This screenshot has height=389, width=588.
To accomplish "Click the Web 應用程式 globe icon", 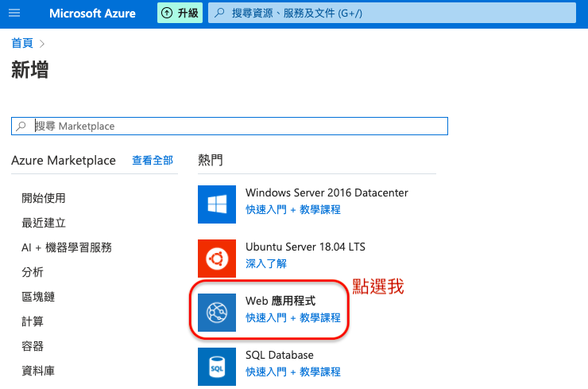I will [217, 313].
